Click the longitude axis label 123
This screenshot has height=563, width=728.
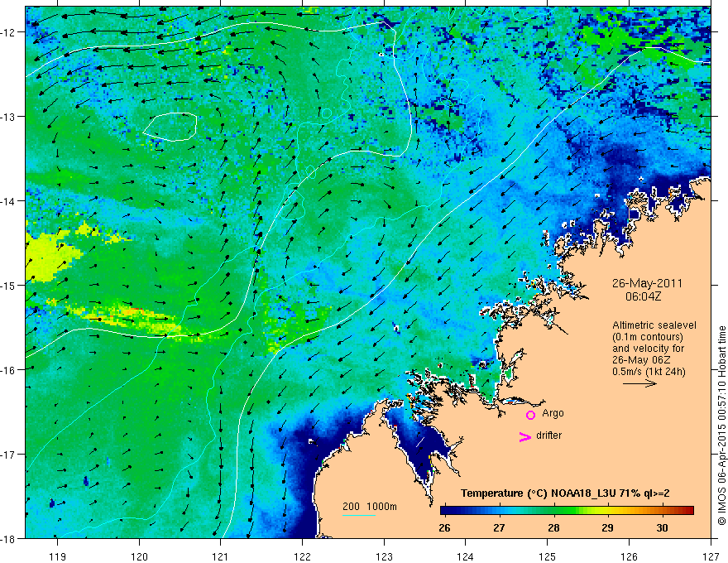pos(384,556)
